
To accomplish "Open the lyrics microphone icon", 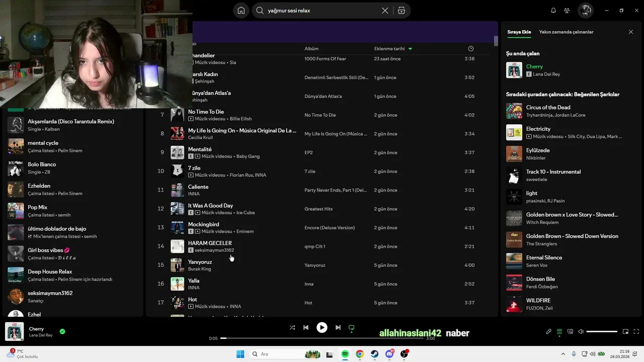I will (x=549, y=331).
